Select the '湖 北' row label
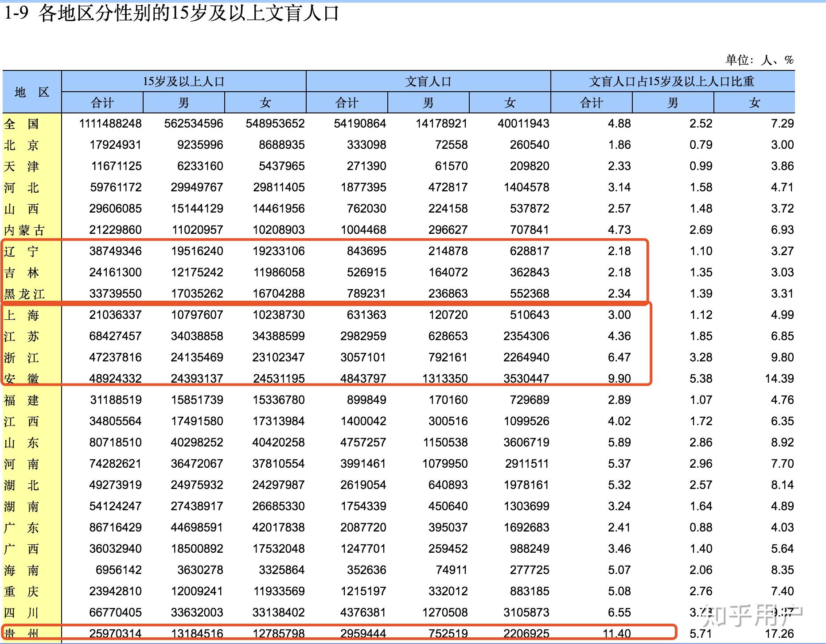Viewport: 826px width, 644px height. click(x=22, y=485)
